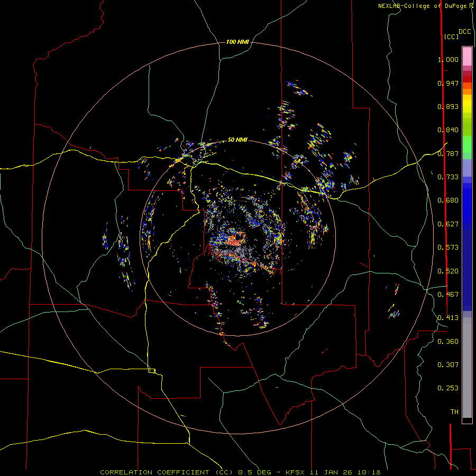Click the Correlation Coefficient product caption
This screenshot has width=476, height=476.
point(240,472)
